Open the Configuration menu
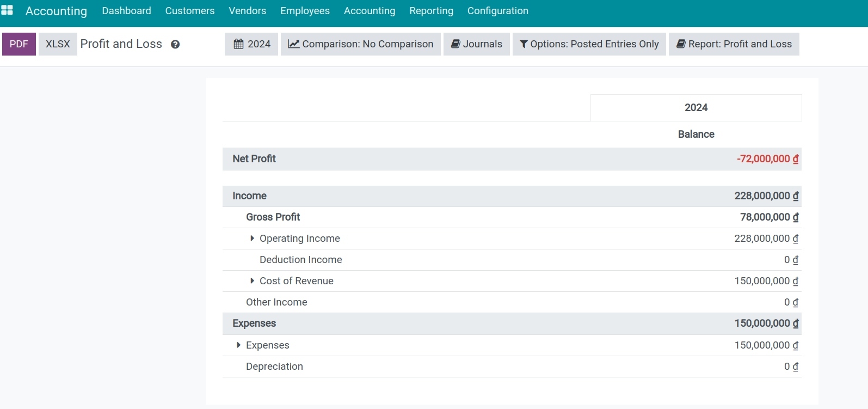868x409 pixels. click(x=498, y=11)
